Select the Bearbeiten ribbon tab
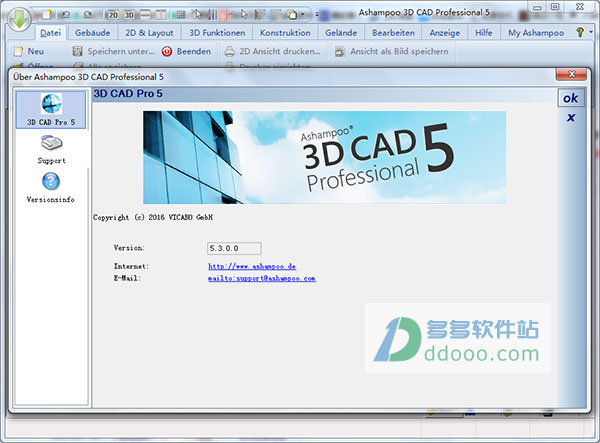This screenshot has height=443, width=600. [393, 33]
